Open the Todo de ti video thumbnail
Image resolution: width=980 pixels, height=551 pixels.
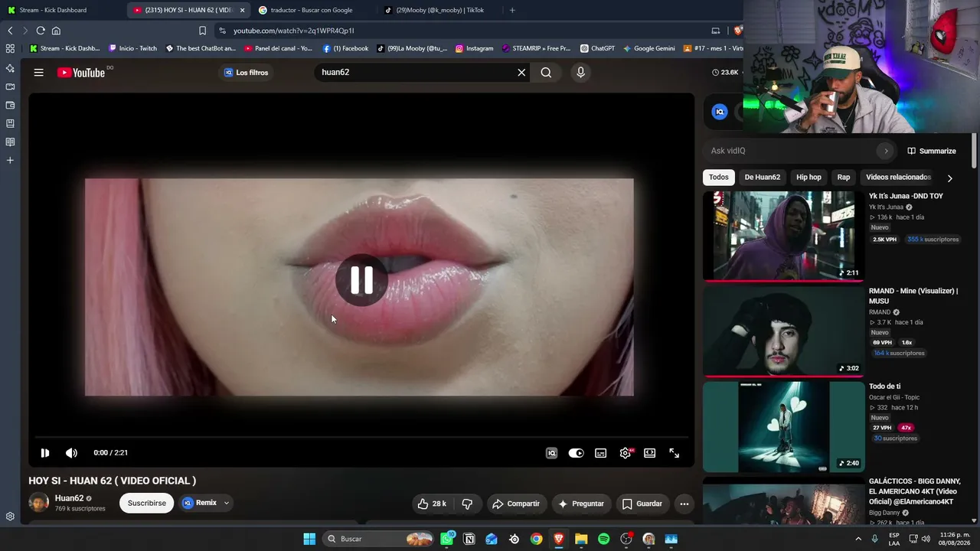(x=783, y=426)
